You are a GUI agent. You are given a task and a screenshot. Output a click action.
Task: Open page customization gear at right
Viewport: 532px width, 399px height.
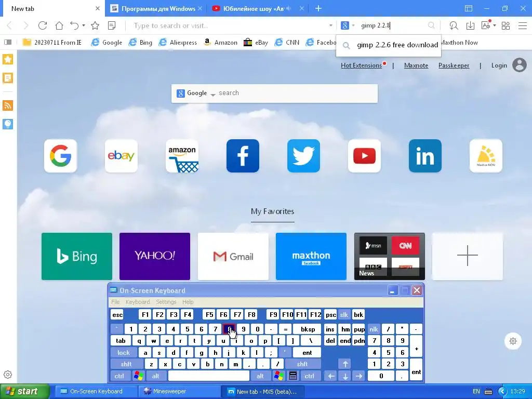coord(513,341)
